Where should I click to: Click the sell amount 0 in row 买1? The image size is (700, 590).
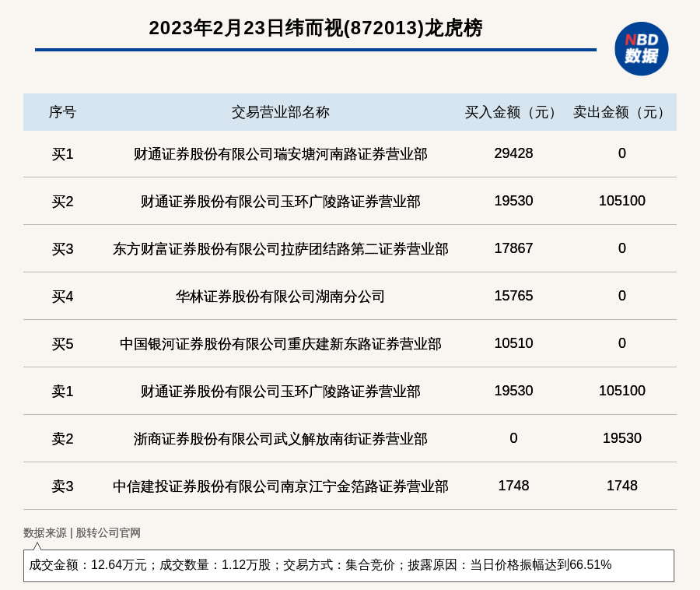click(x=622, y=153)
